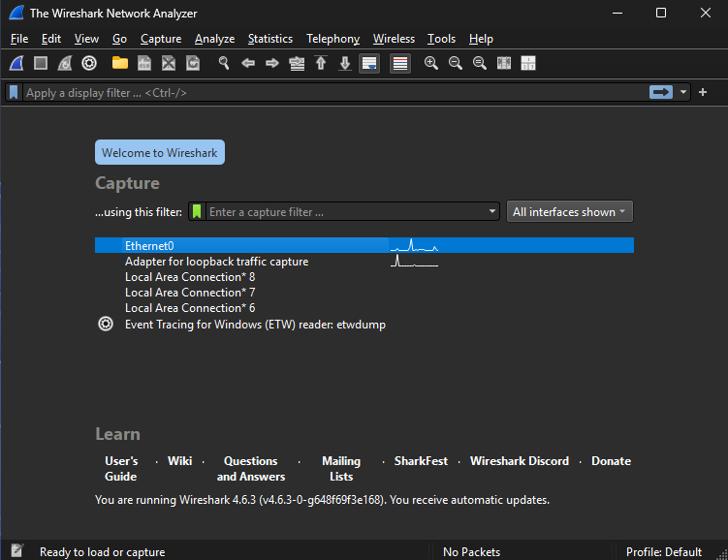Click the display filter bookmark icon

pyautogui.click(x=14, y=92)
